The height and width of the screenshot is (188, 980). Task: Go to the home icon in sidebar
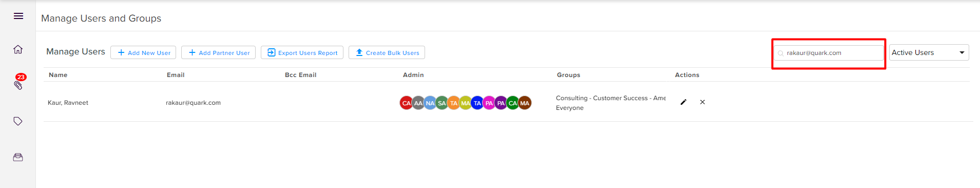coord(18,49)
